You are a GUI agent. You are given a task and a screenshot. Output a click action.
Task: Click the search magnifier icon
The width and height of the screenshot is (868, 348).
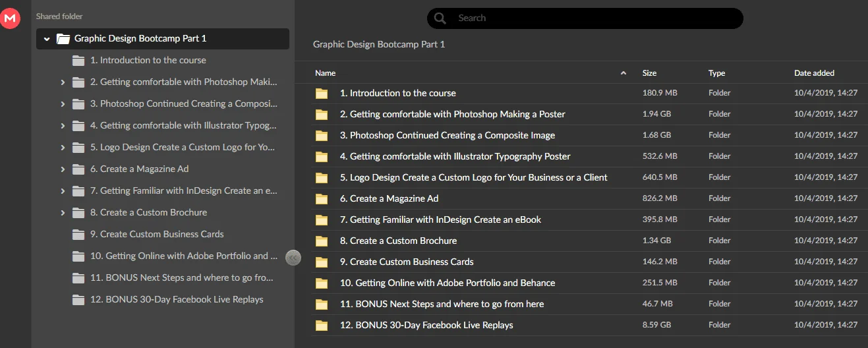(x=440, y=18)
